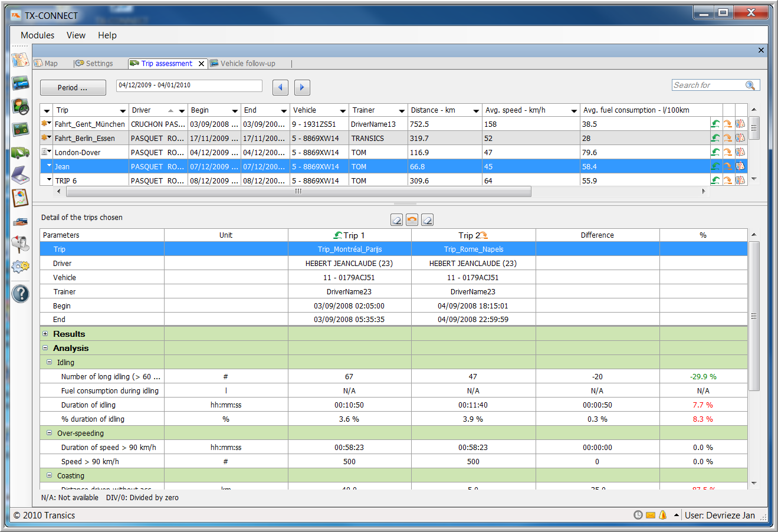The image size is (778, 532).
Task: Assign London-Dover as Trip 2 using orange arrow
Action: [x=727, y=152]
